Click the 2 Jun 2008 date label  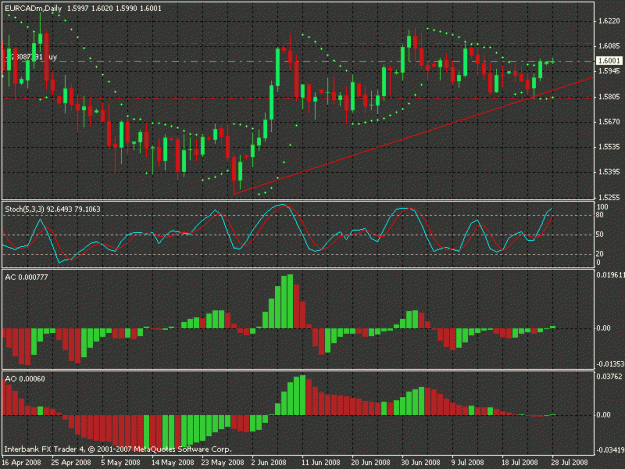(x=269, y=462)
